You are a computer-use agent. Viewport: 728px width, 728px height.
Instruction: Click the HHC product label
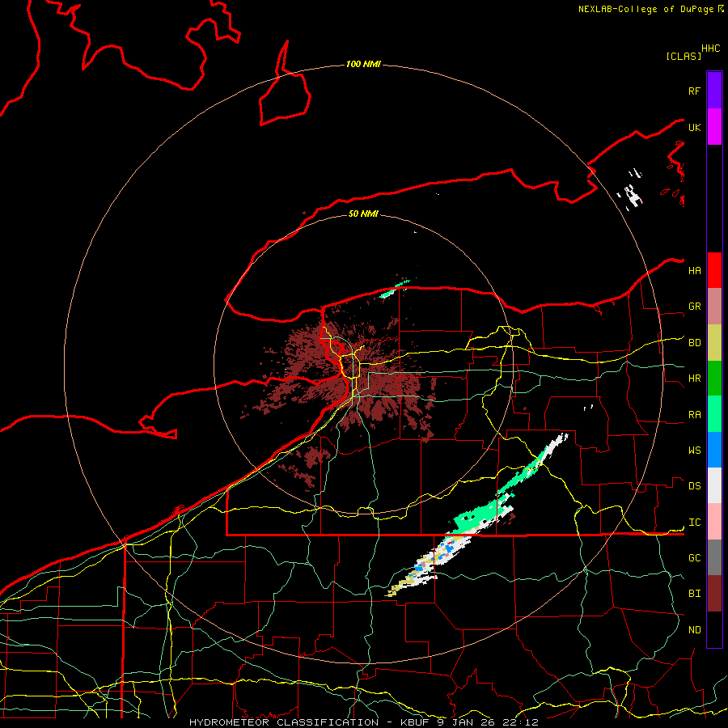point(710,49)
